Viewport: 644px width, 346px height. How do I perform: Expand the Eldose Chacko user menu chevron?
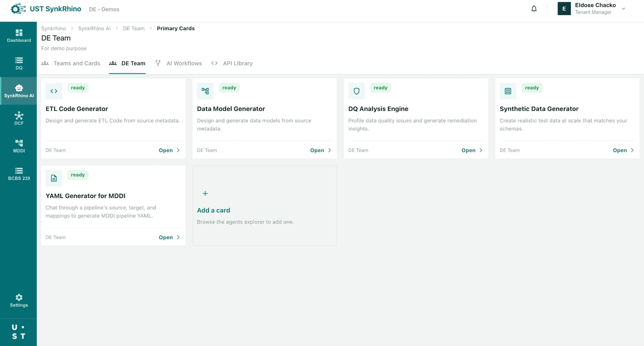pyautogui.click(x=623, y=9)
